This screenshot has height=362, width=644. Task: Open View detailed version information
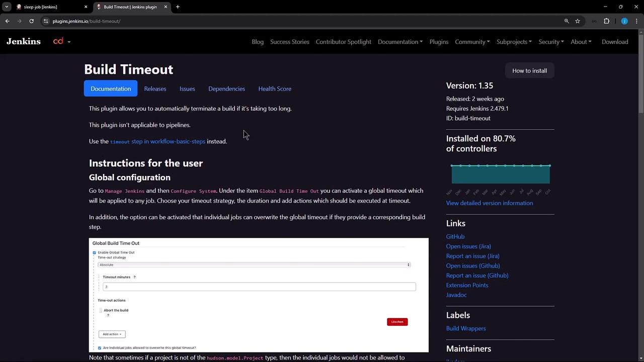pyautogui.click(x=490, y=203)
